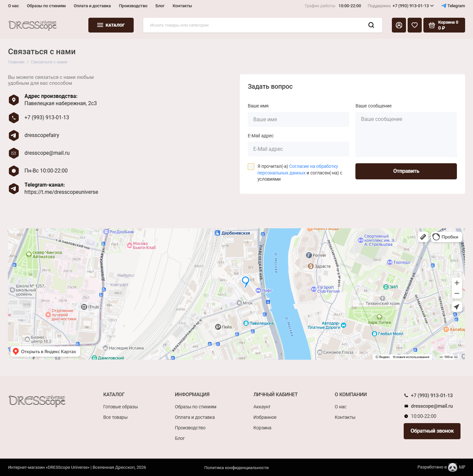Zoom in the map with plus button
Screen dimensions: 473x476
(x=457, y=283)
